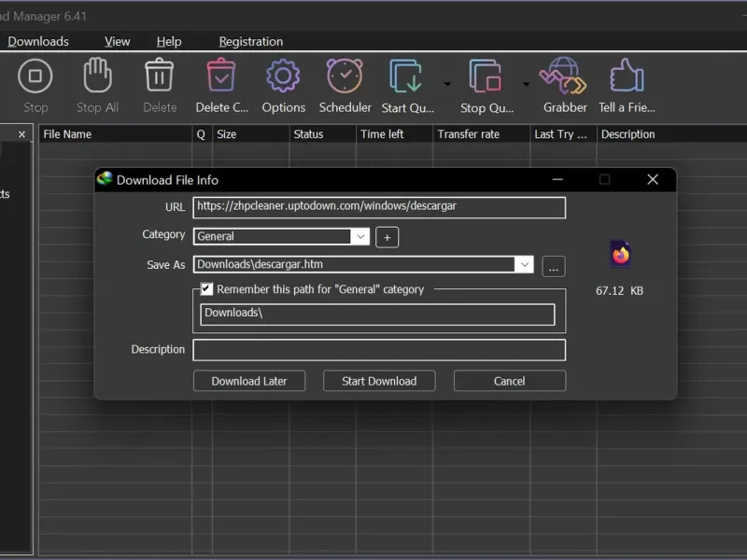Open the Help menu
Image resolution: width=747 pixels, height=560 pixels.
[169, 41]
